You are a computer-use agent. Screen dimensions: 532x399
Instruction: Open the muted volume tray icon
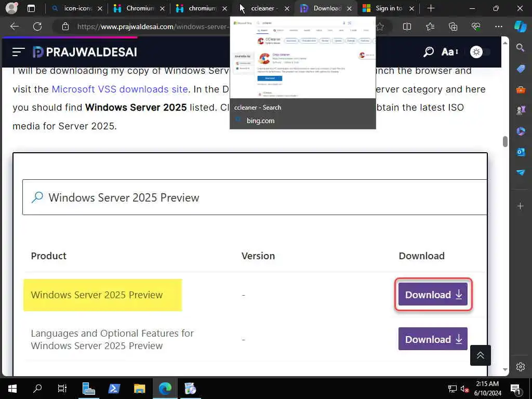click(464, 389)
